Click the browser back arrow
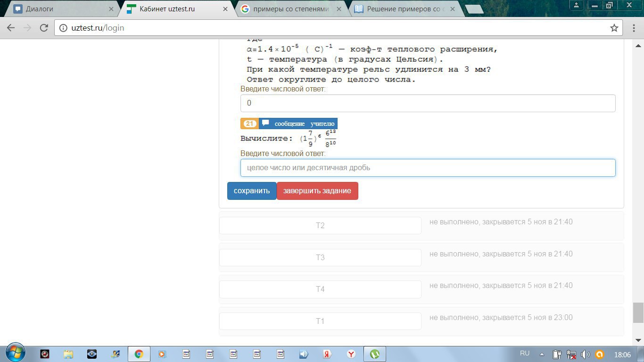Viewport: 644px width, 362px height. 10,28
